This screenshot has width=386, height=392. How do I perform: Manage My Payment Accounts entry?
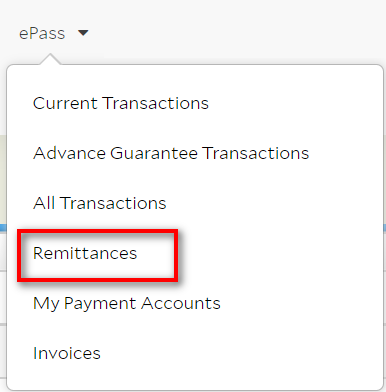coord(127,304)
